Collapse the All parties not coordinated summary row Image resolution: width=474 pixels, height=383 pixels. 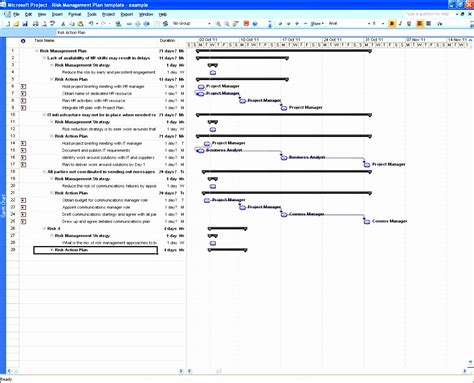(44, 172)
